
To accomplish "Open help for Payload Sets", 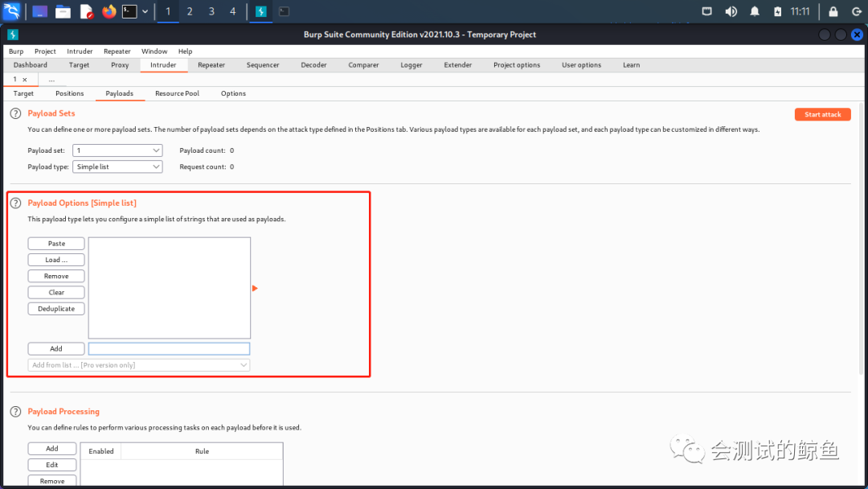I will tap(15, 113).
